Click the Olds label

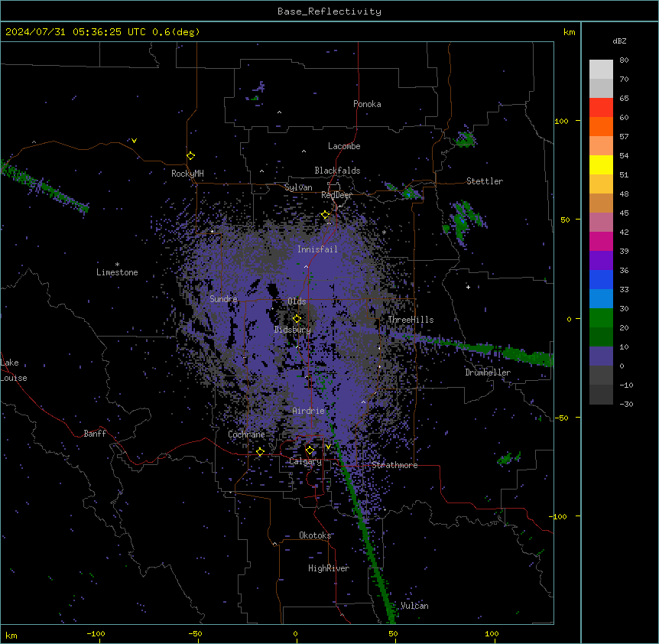pos(297,301)
